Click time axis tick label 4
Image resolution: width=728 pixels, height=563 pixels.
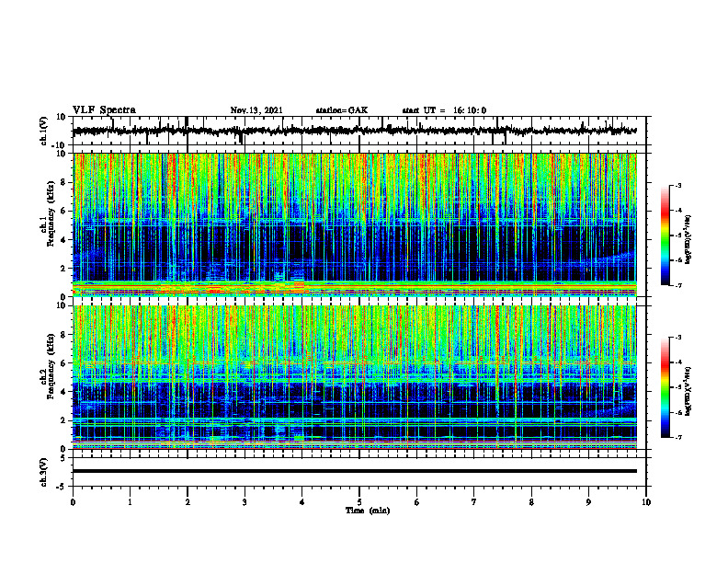click(302, 502)
